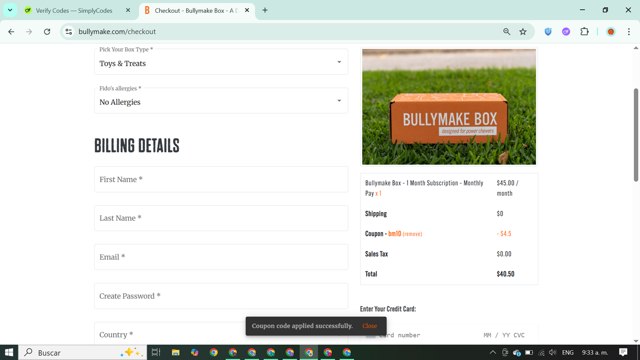Viewport: 640px width, 360px height.
Task: Close the coupon applied notification
Action: [x=369, y=326]
